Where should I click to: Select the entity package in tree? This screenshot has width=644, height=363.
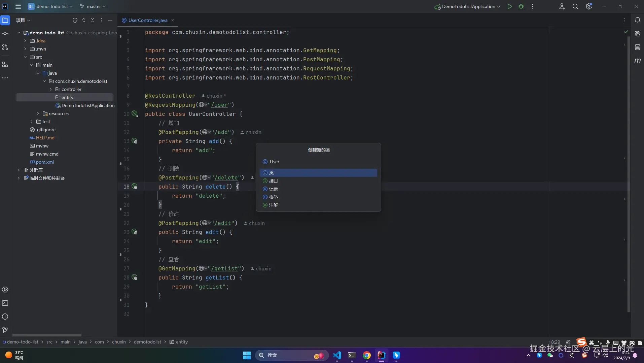tap(65, 97)
